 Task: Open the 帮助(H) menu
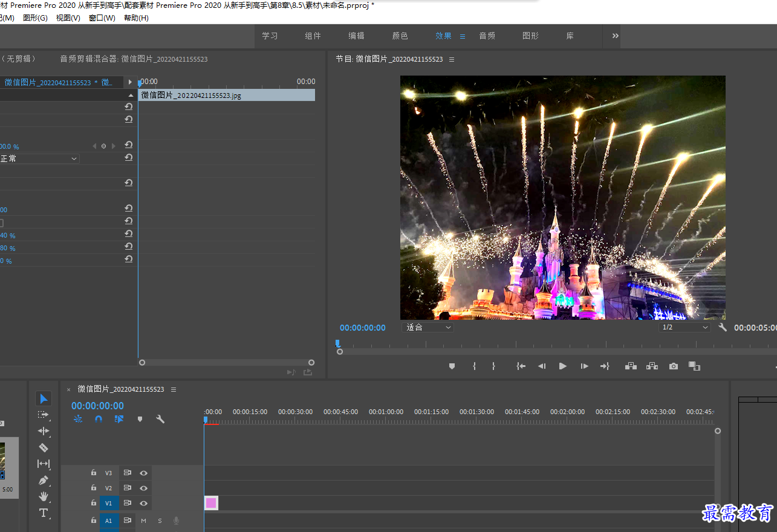click(x=136, y=18)
